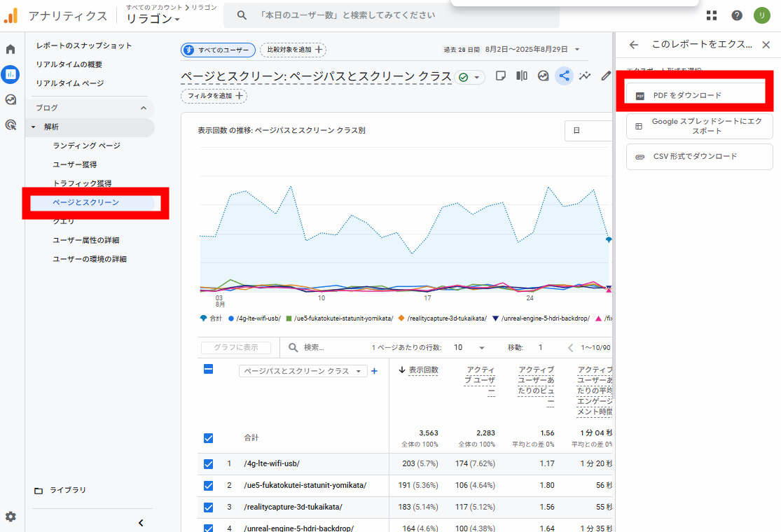This screenshot has height=532, width=781.
Task: Click the help question mark icon
Action: coord(737,15)
